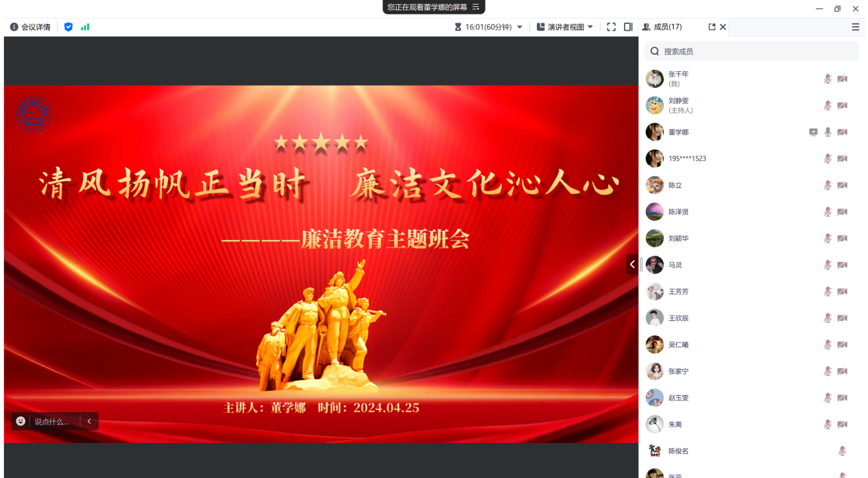Click 吴仁曦 camera off icon

(843, 345)
